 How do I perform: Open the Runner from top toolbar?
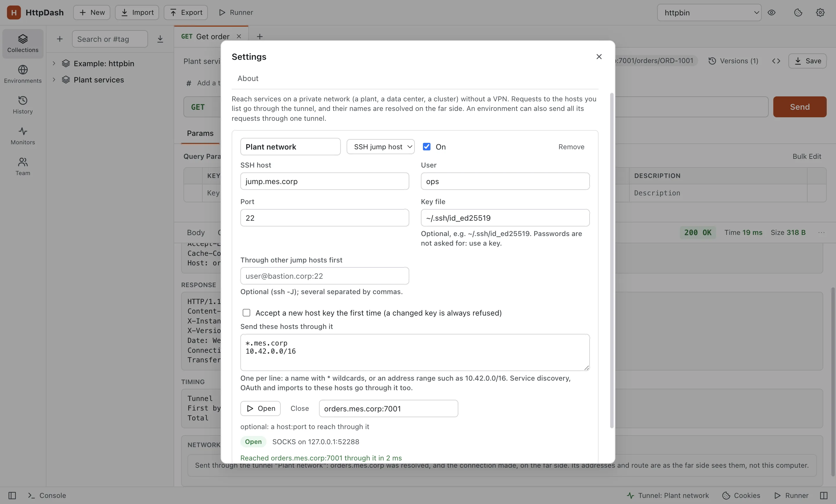click(236, 12)
